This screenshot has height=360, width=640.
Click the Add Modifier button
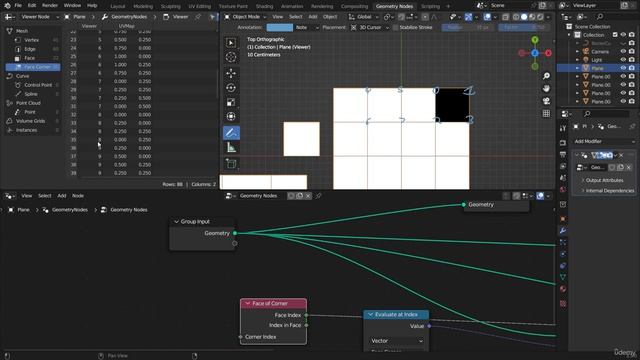pos(604,141)
